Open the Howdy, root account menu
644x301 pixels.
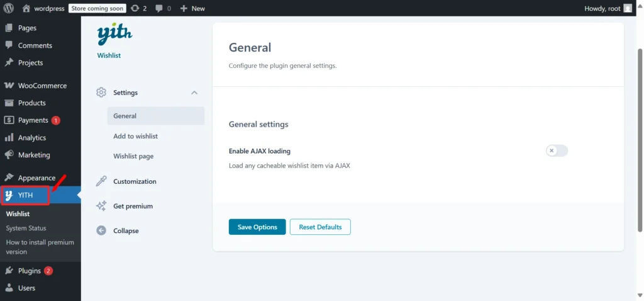[x=608, y=8]
